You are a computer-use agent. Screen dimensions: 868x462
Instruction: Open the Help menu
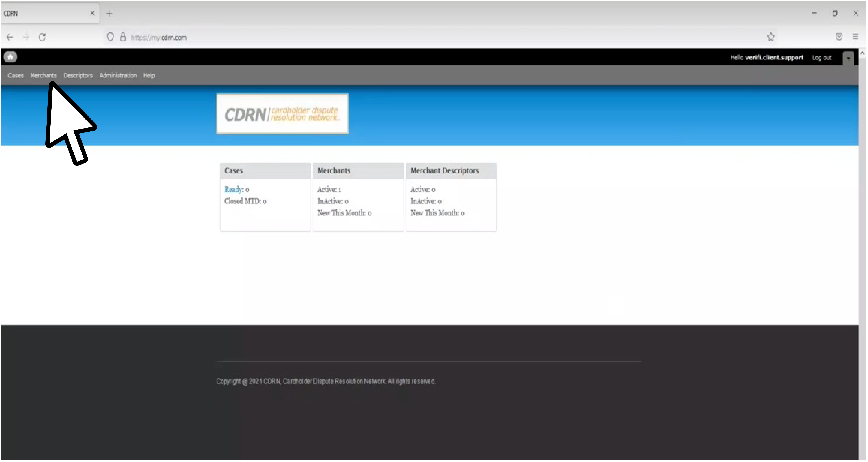coord(149,75)
